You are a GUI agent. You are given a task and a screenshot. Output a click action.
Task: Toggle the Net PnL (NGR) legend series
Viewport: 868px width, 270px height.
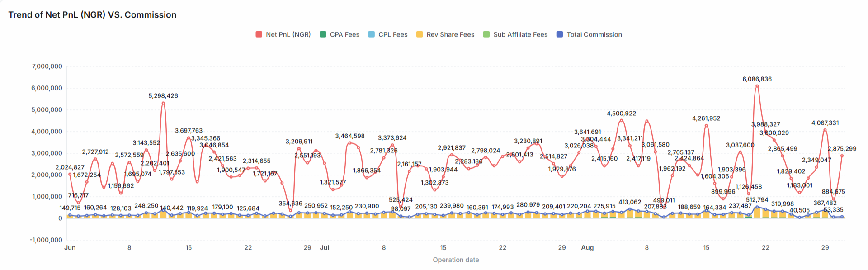283,34
